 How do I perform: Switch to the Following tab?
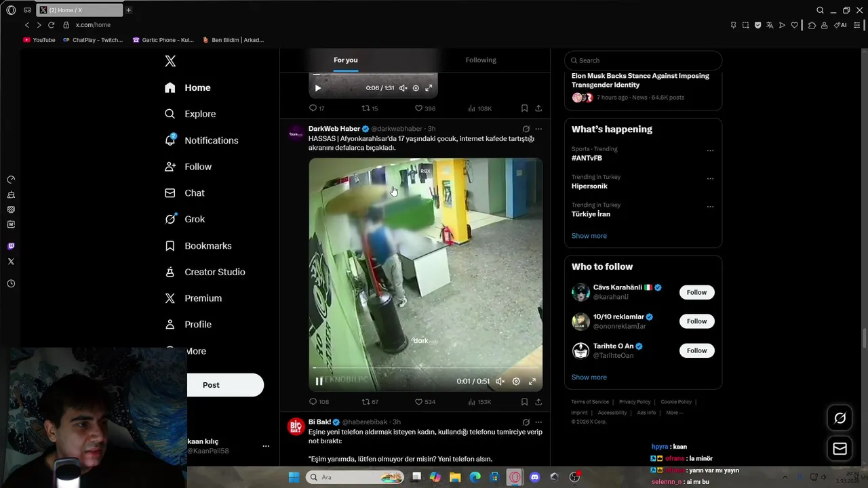click(x=481, y=60)
